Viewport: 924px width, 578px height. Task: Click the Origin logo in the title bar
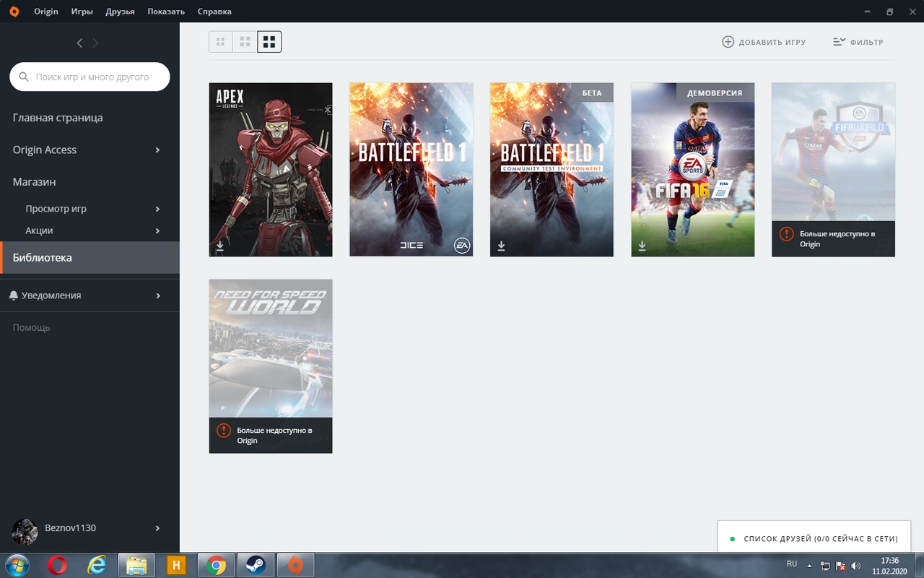tap(14, 12)
